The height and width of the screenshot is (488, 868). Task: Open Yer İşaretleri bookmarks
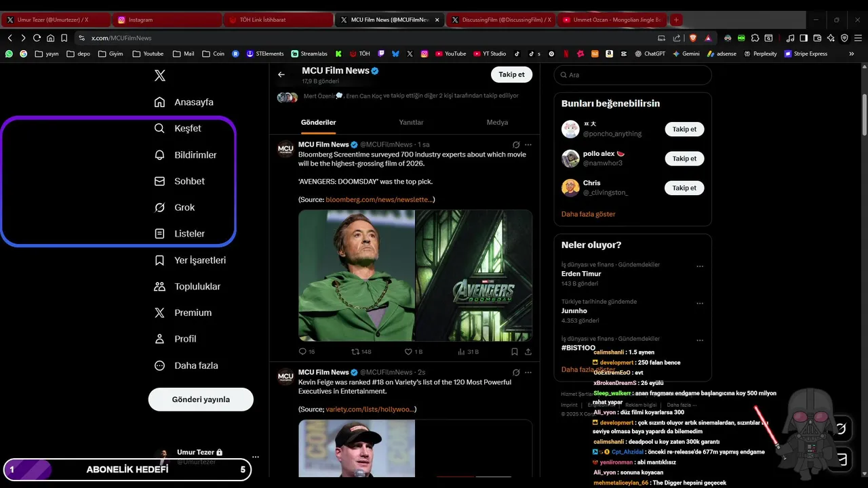click(190, 260)
